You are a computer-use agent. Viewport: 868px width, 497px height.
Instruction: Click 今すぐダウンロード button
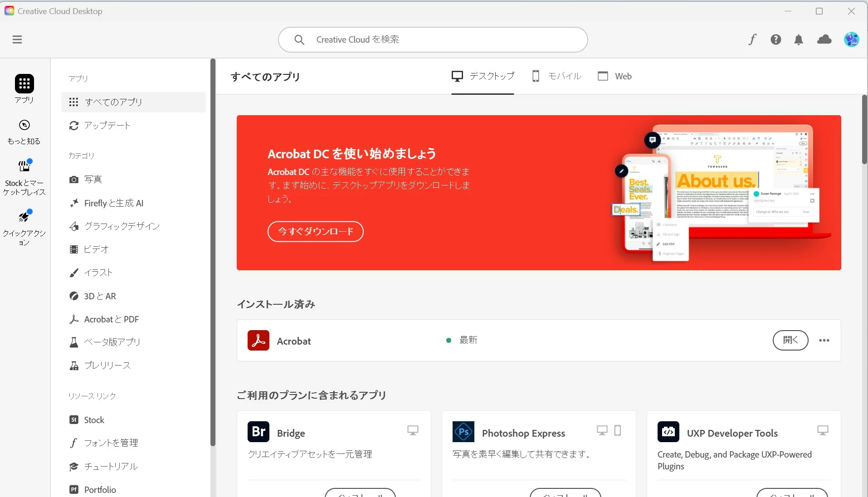[x=316, y=231]
